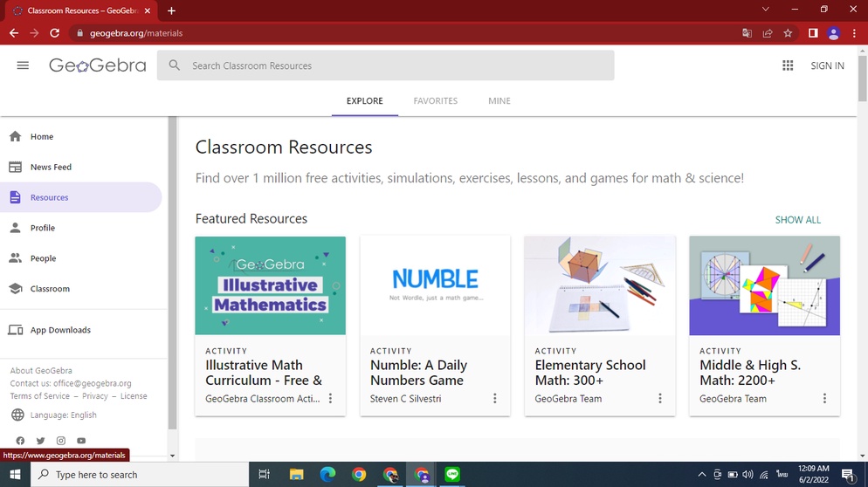Click the GeoGebra logo
Screen dimensions: 868x487
point(98,65)
